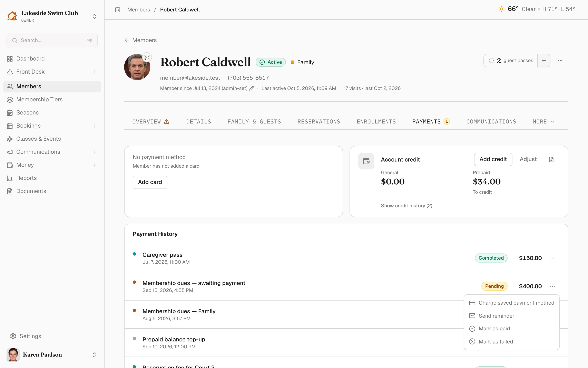
Task: Click plus icon next to Communications sidebar
Action: [95, 152]
